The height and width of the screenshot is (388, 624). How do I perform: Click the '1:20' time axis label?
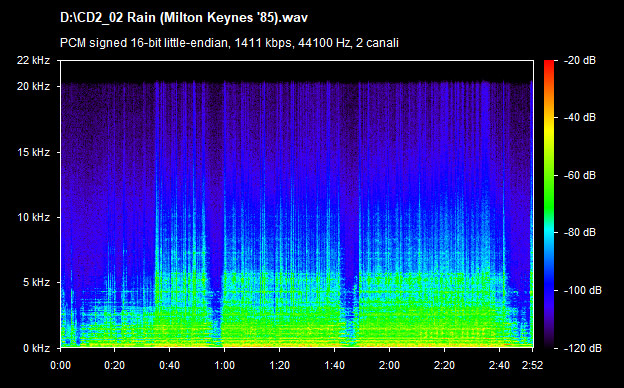point(279,365)
